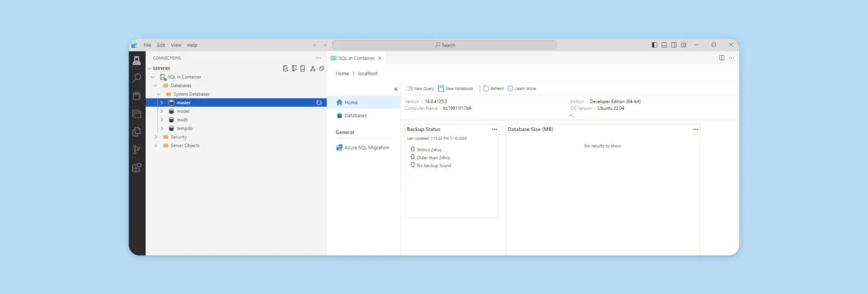
Task: Expand the tempdb database node
Action: click(162, 129)
